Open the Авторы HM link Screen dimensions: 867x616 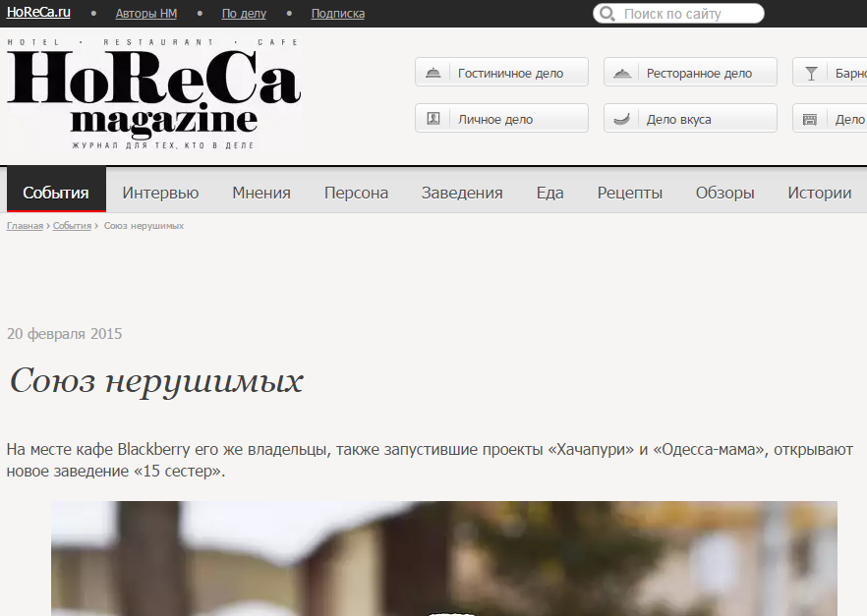[x=145, y=14]
